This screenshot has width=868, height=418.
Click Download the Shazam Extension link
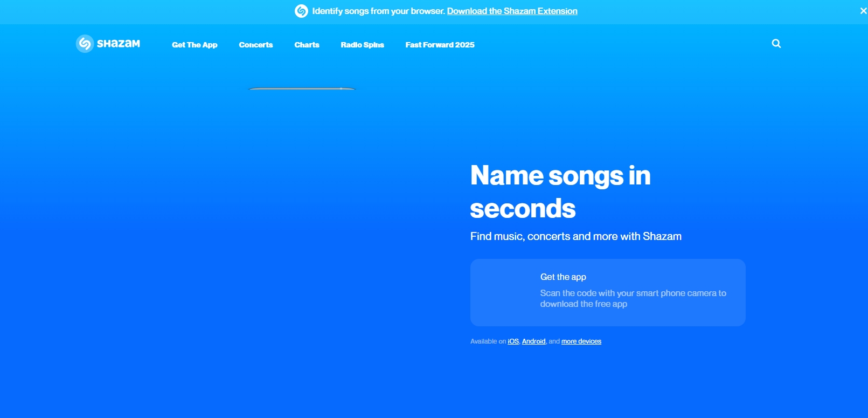click(x=512, y=11)
